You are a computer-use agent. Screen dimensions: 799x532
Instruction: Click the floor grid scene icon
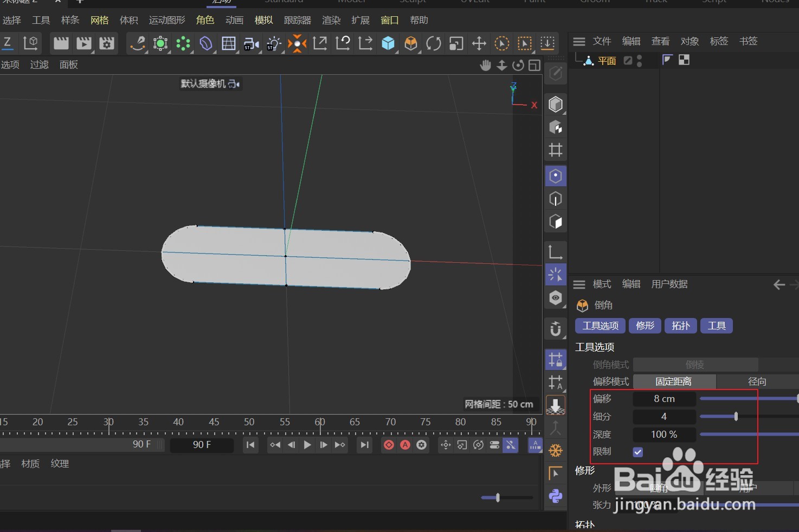[229, 43]
